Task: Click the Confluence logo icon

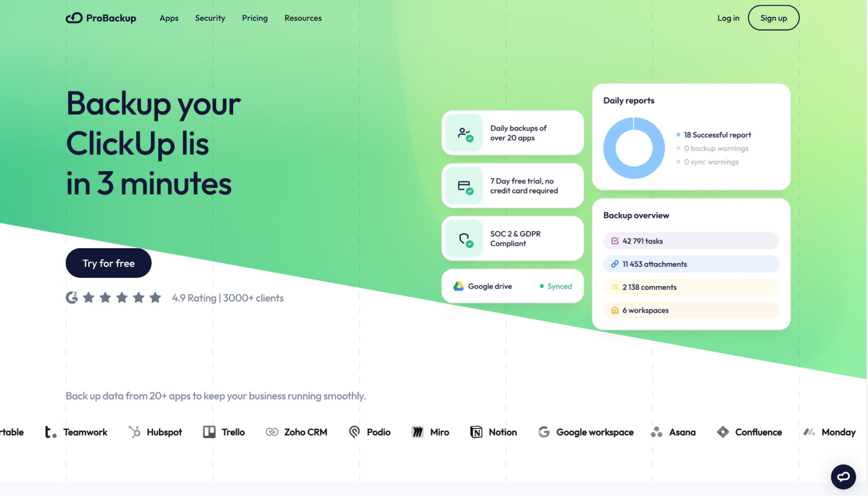Action: (723, 432)
